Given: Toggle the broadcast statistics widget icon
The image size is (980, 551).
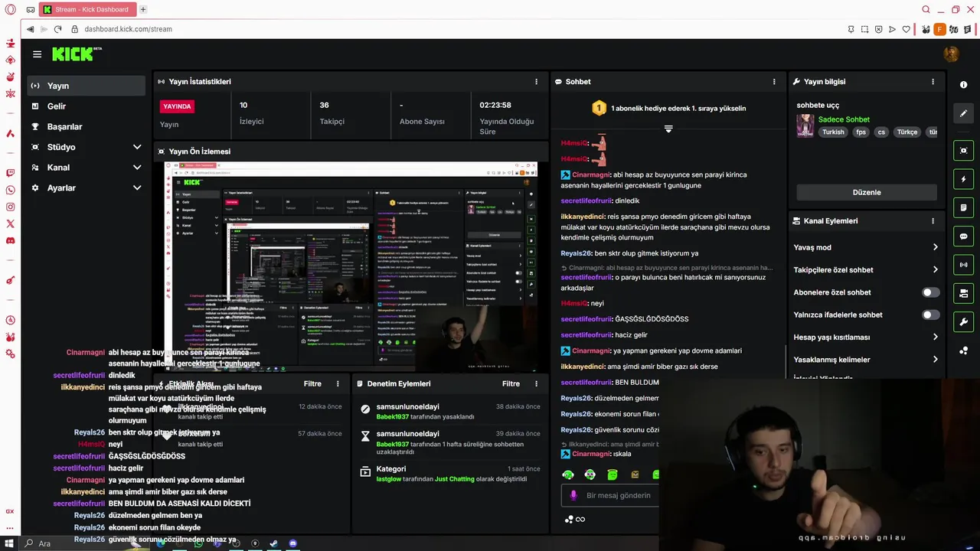Looking at the screenshot, I should [964, 265].
